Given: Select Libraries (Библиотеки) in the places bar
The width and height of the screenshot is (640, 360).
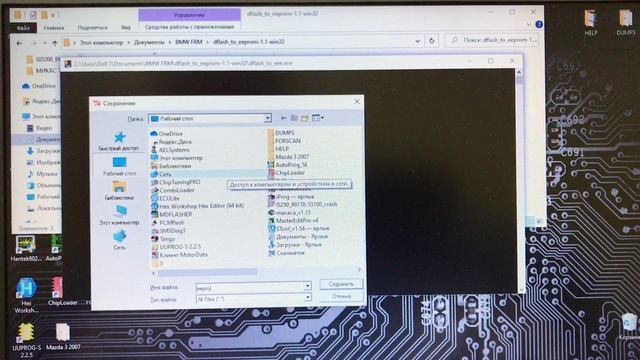Looking at the screenshot, I should pyautogui.click(x=119, y=191).
